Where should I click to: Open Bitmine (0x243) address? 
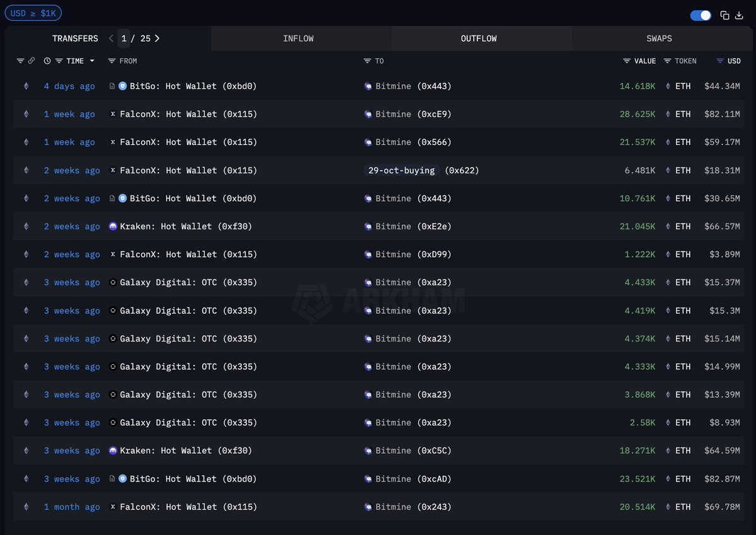point(413,507)
